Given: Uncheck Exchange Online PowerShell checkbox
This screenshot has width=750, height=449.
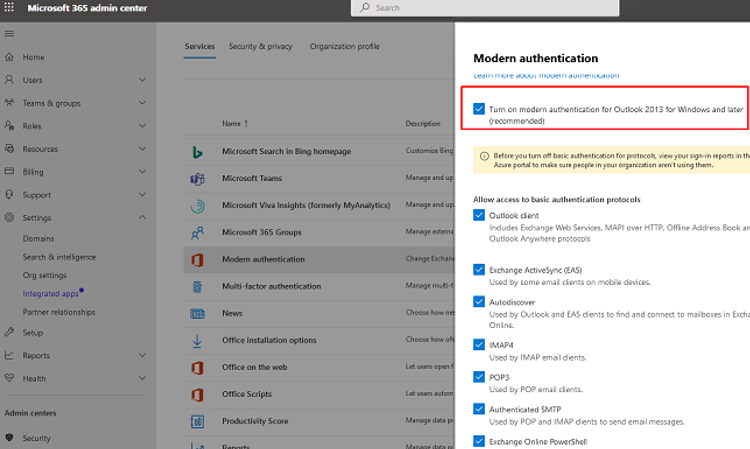Looking at the screenshot, I should point(479,441).
